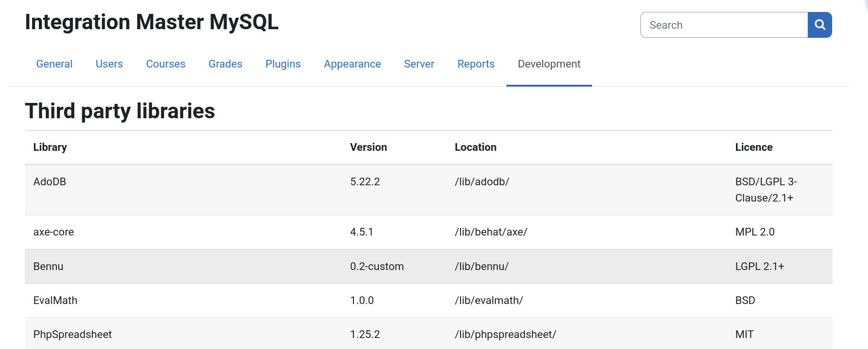Image resolution: width=868 pixels, height=349 pixels.
Task: Go to the Grades tab
Action: [225, 64]
